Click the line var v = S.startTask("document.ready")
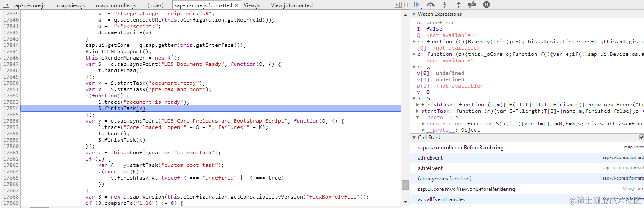 click(x=145, y=83)
